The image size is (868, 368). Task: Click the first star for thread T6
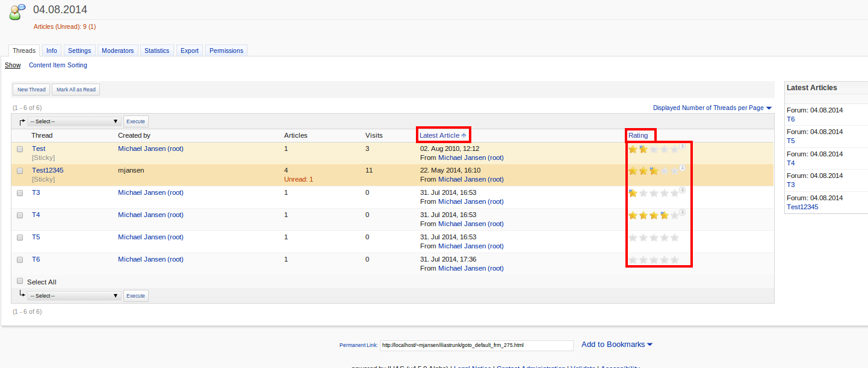tap(633, 260)
